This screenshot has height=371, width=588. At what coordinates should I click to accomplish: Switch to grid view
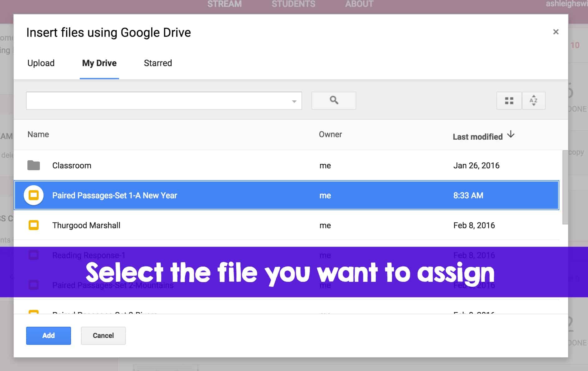(x=509, y=100)
